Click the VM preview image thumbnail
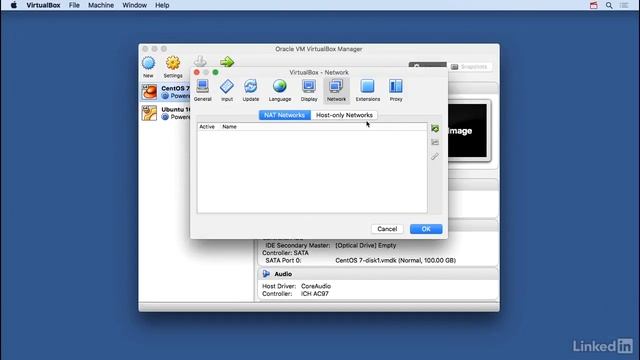Viewport: 640px width, 360px height. pyautogui.click(x=468, y=131)
